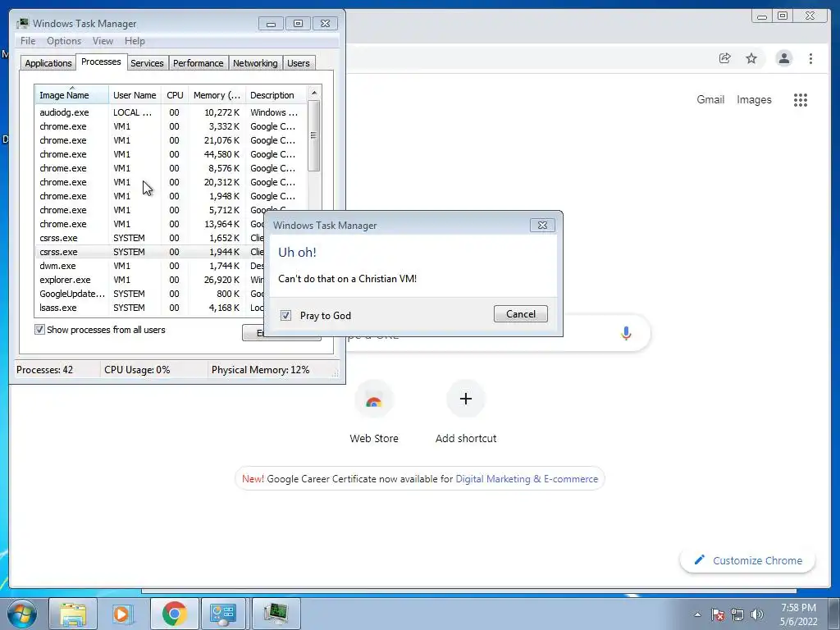Image resolution: width=840 pixels, height=630 pixels.
Task: Click Cancel in the dialog
Action: click(x=520, y=314)
